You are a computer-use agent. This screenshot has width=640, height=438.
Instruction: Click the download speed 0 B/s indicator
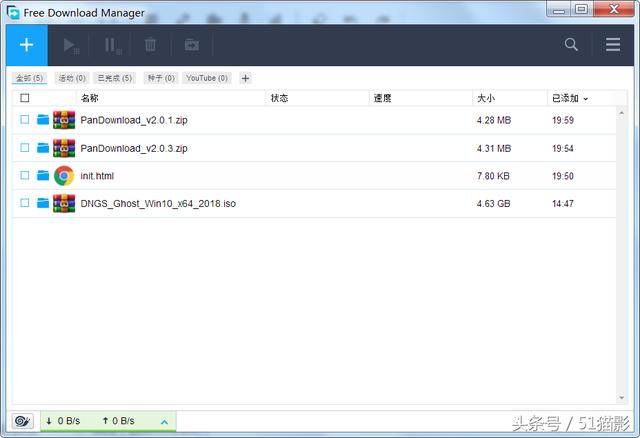(63, 421)
